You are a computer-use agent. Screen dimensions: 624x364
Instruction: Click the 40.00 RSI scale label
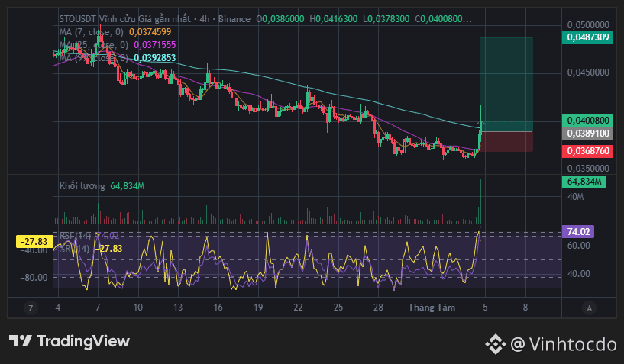(578, 274)
